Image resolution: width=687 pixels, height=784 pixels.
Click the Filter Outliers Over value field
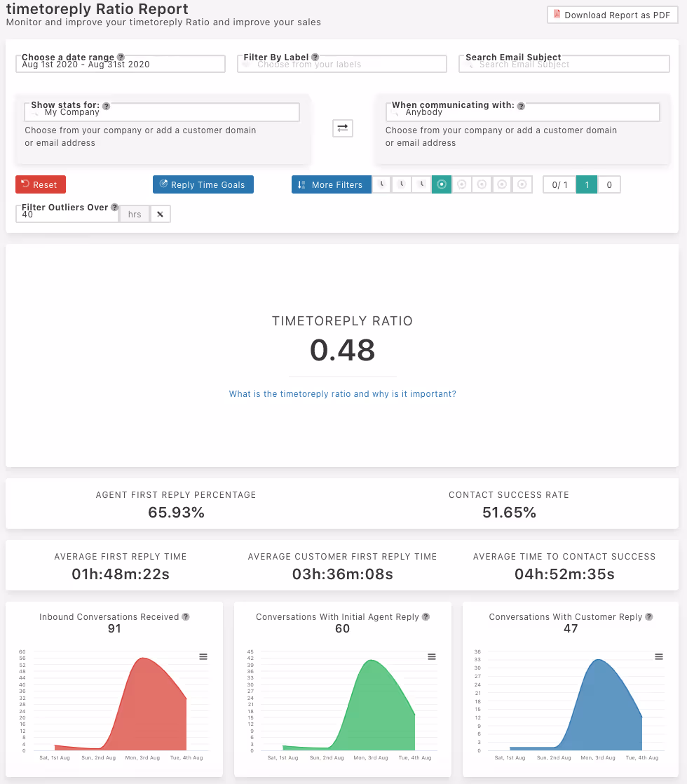click(67, 214)
